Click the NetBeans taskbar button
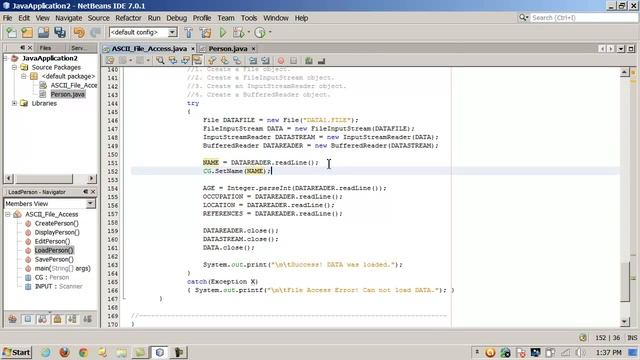The image size is (640, 360). [160, 352]
